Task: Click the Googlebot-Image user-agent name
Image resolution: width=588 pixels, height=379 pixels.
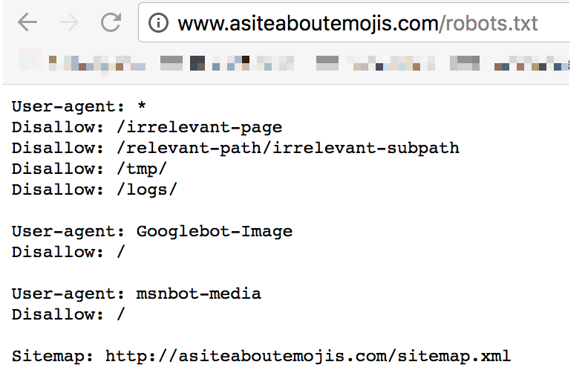Action: tap(215, 231)
